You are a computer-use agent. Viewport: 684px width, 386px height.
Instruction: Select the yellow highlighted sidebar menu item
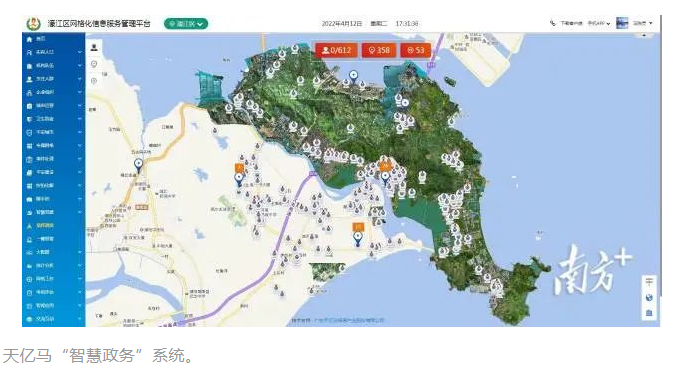(54, 226)
